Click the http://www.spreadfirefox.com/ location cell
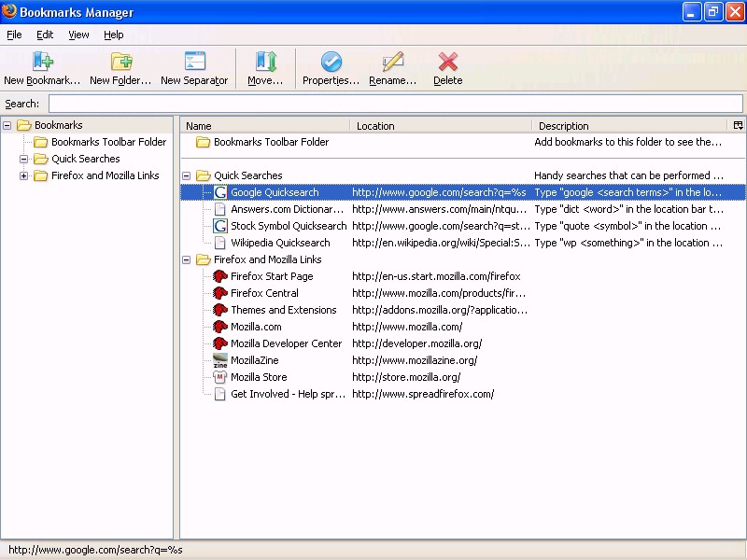This screenshot has width=747, height=560. [x=423, y=394]
